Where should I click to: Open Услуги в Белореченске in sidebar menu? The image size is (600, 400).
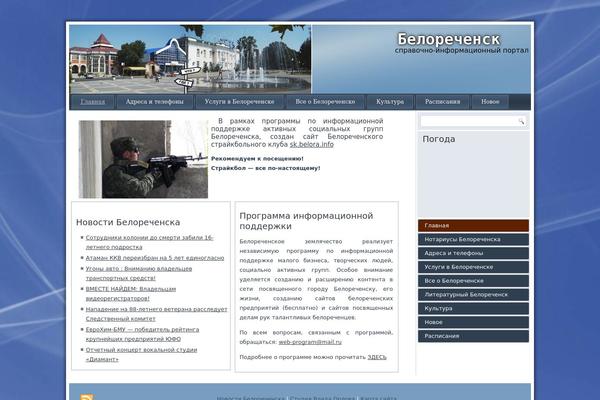coord(473,267)
